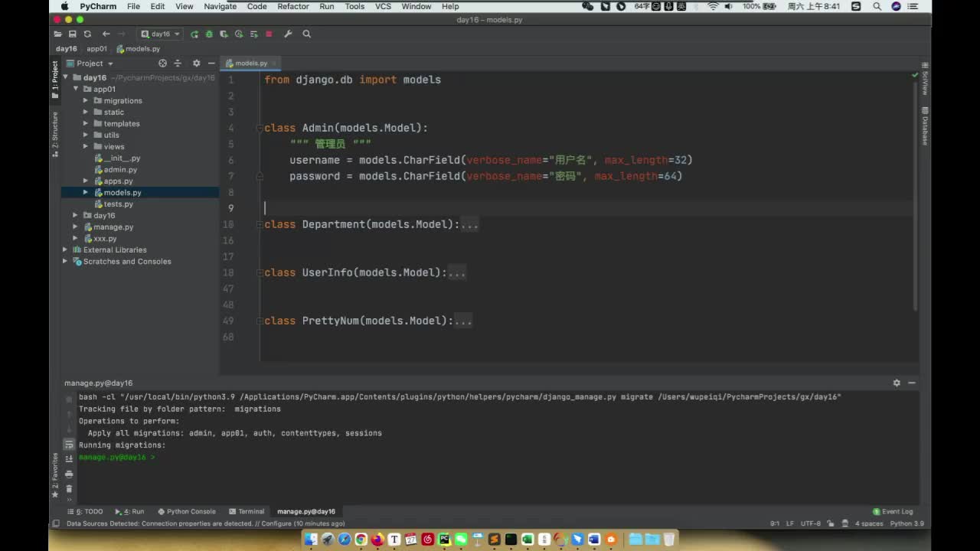
Task: Print console output with printer icon
Action: point(69,473)
